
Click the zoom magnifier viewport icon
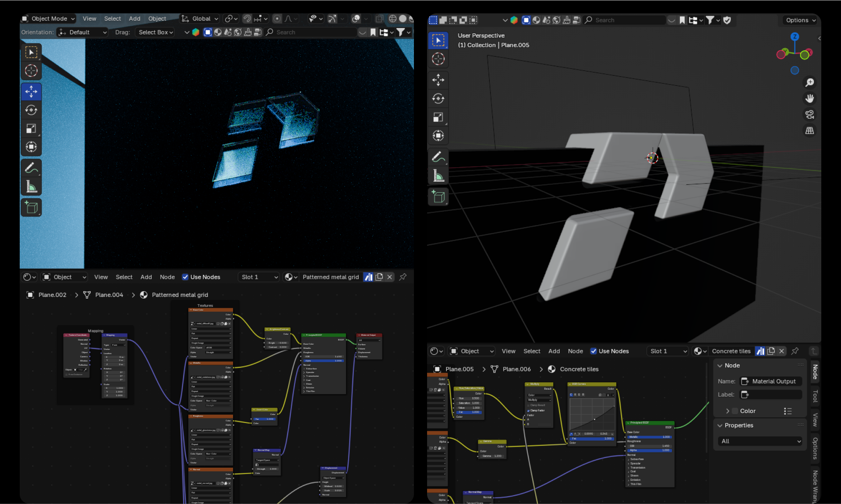(x=809, y=82)
